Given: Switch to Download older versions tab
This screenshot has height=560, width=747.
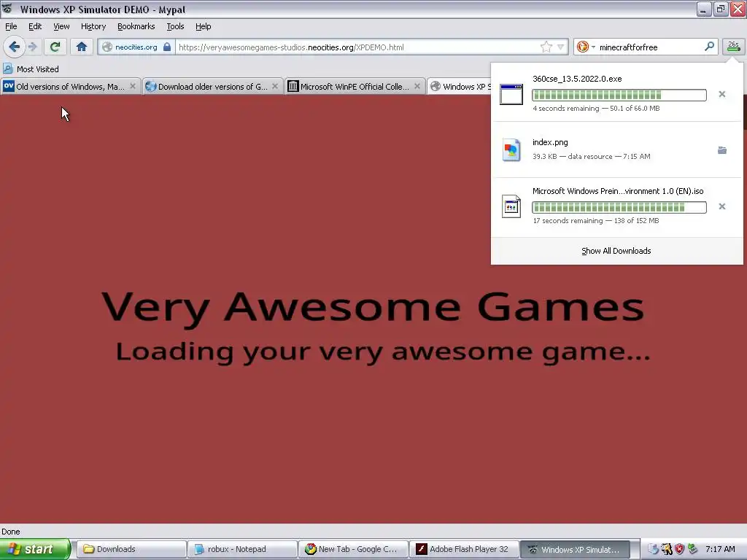Looking at the screenshot, I should (x=212, y=87).
